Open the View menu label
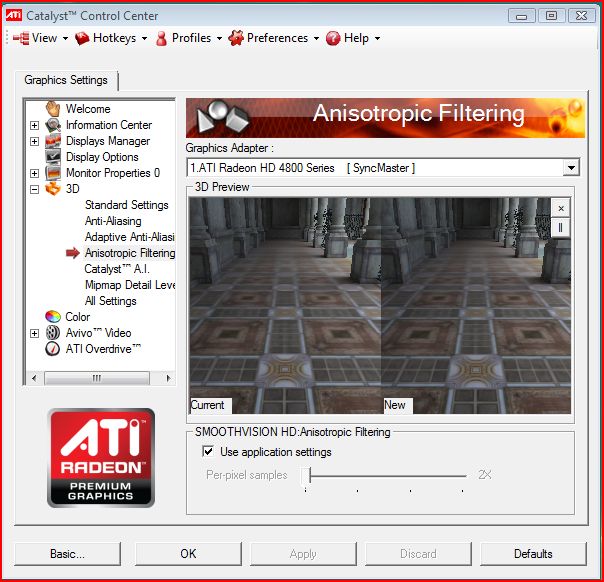This screenshot has height=582, width=604. [x=44, y=38]
